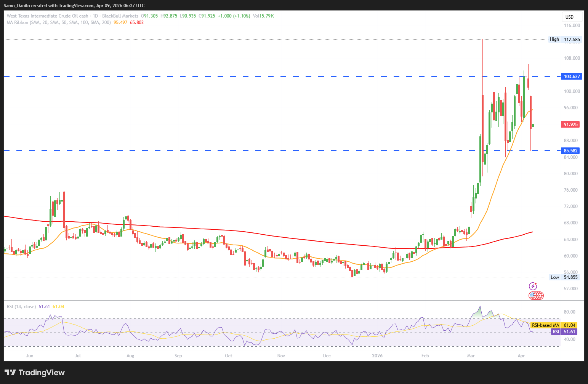
Task: Click the RSI (14, close) indicator legend
Action: [21, 307]
